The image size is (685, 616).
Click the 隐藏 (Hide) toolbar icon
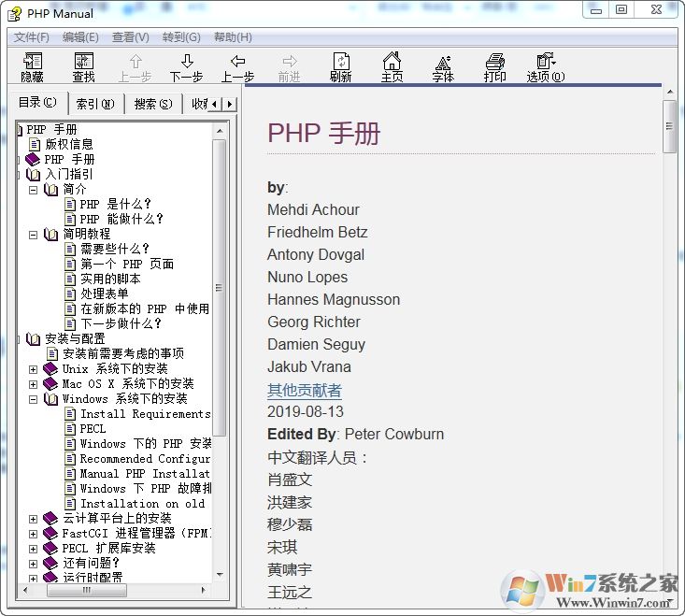point(32,62)
